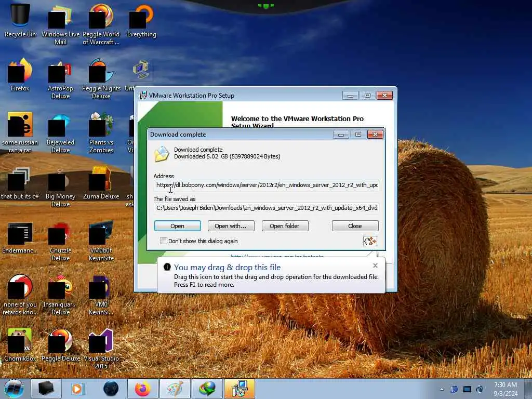
Task: Click the drag and drop hand icon
Action: (x=370, y=241)
